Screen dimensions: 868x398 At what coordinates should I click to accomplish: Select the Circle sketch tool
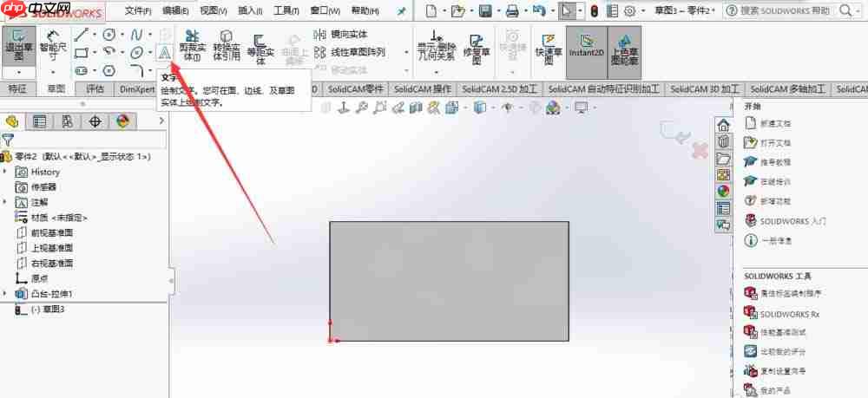tap(109, 35)
